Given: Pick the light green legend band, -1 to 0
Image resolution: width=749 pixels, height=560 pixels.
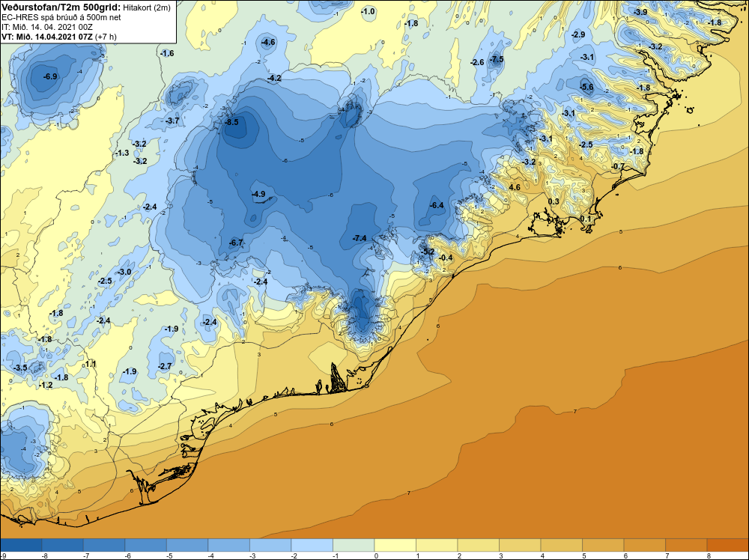Looking at the screenshot, I should click(354, 545).
